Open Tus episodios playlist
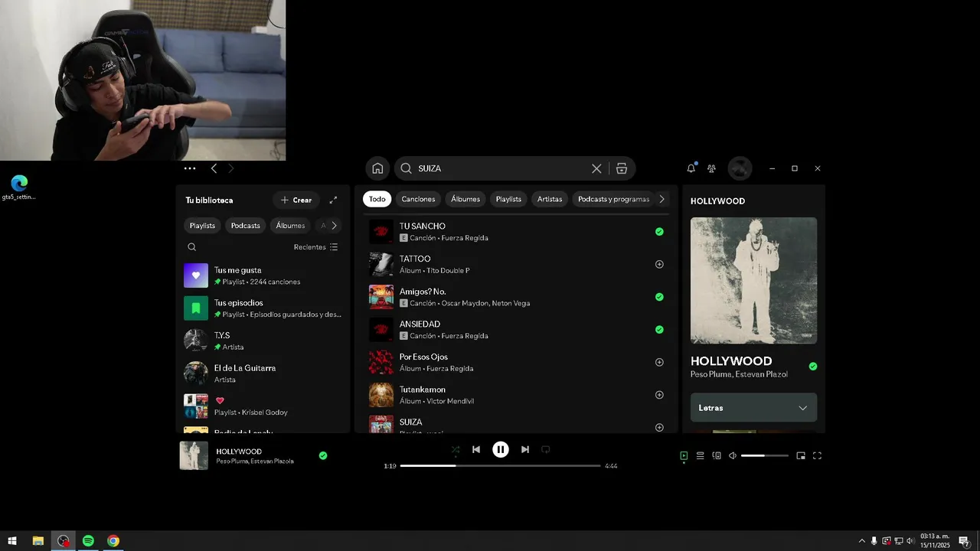Viewport: 980px width, 551px height. pos(263,308)
